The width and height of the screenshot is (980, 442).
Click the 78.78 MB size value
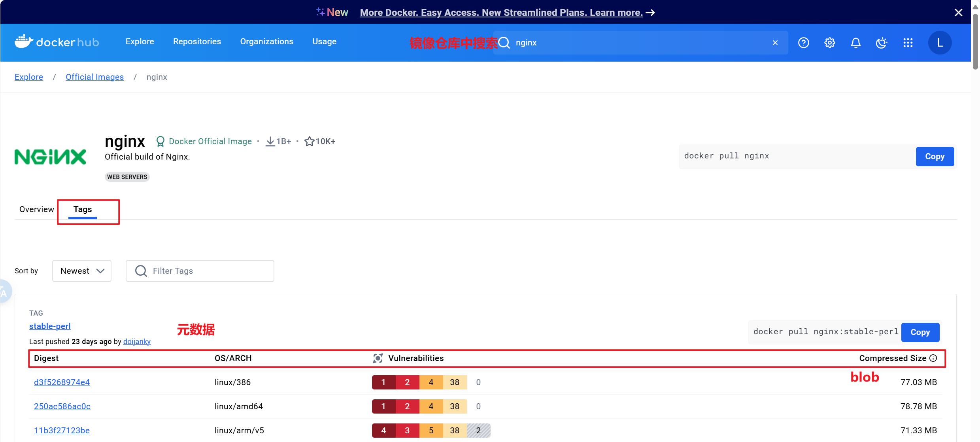click(919, 406)
